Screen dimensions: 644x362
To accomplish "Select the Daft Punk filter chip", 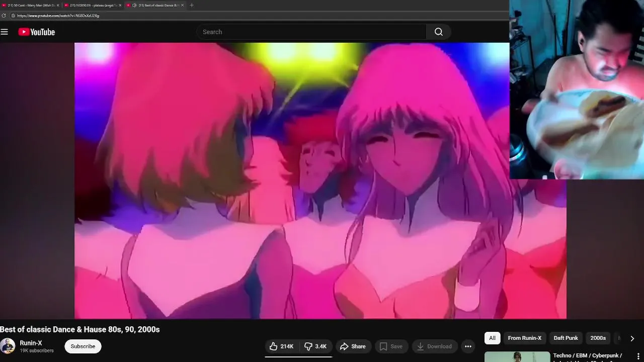I will [x=566, y=338].
